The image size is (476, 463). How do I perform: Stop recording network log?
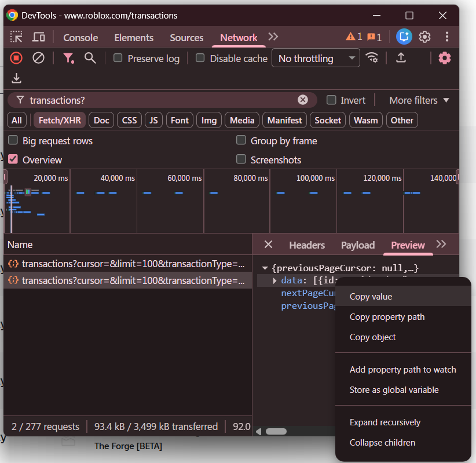[x=16, y=58]
